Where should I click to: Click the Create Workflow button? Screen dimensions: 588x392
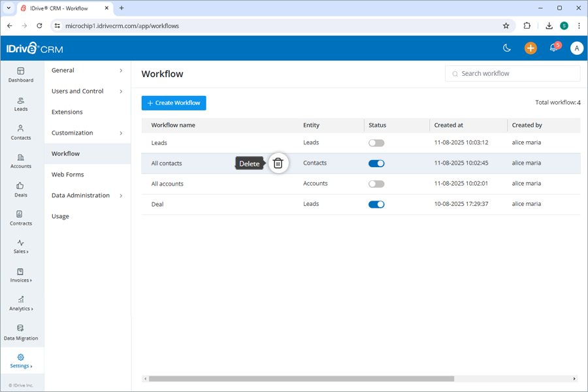coord(173,103)
